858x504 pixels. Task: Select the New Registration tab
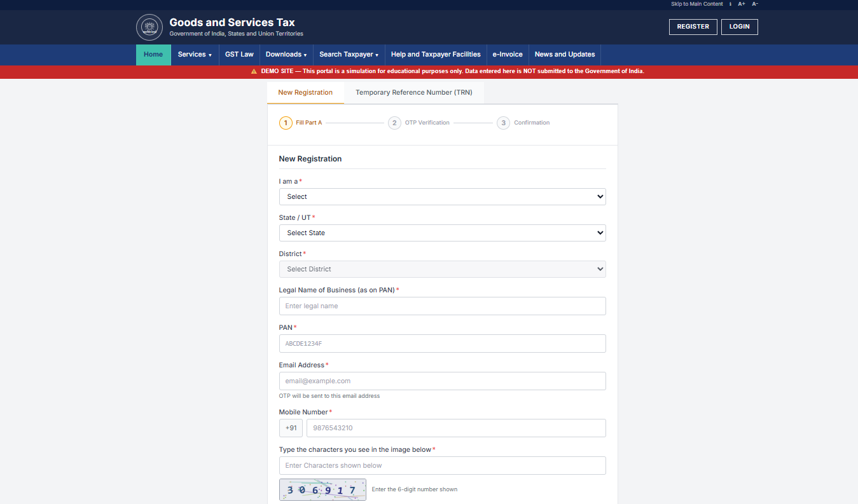(x=305, y=93)
